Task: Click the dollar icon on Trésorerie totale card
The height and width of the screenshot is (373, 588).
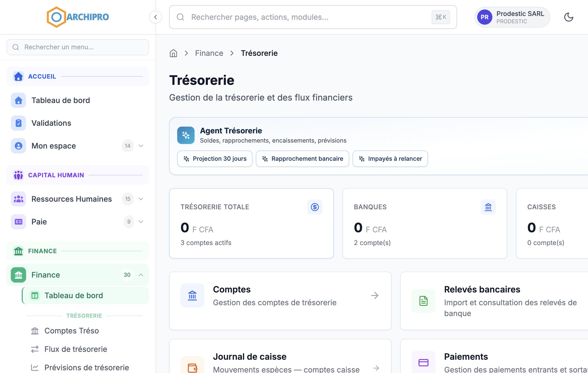Action: [315, 207]
